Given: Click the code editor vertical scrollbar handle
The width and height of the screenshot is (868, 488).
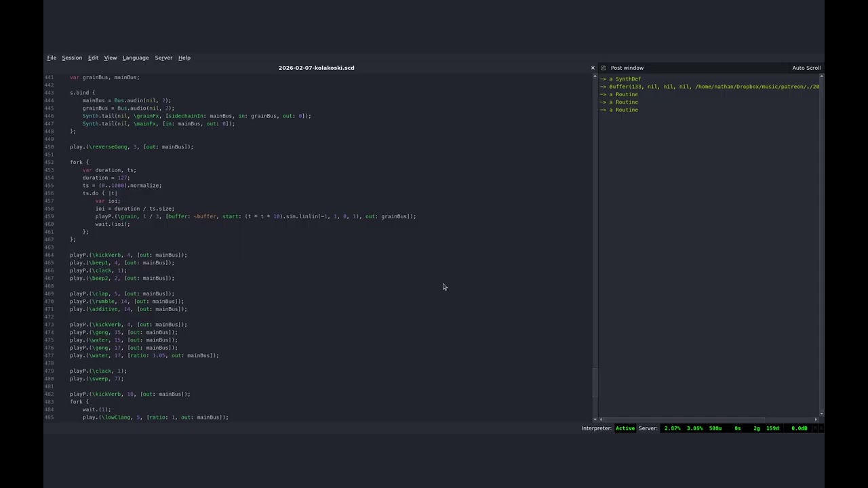Looking at the screenshot, I should [595, 383].
